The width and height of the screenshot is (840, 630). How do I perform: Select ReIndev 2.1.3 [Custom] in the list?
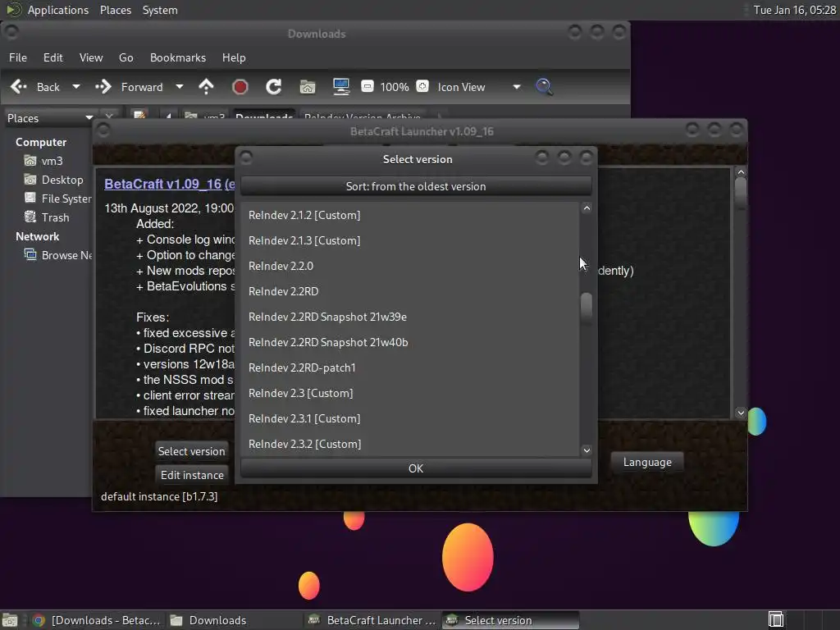click(x=410, y=240)
